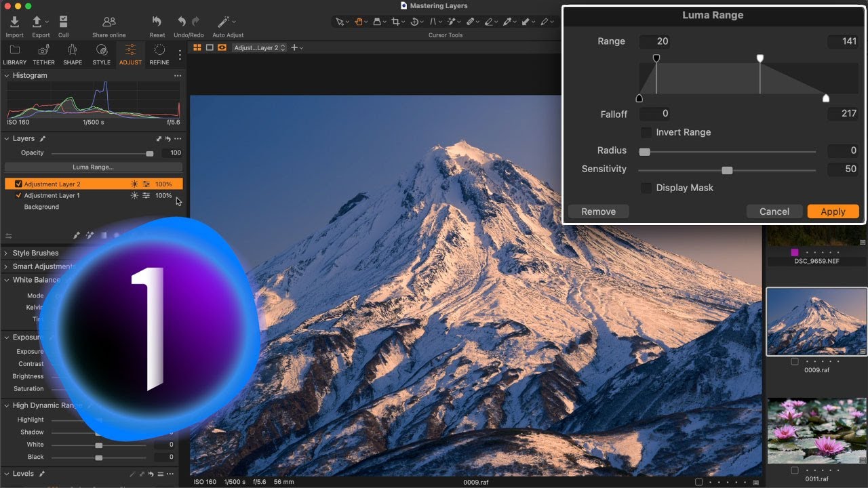Select the Adjust tool tab

pyautogui.click(x=130, y=54)
